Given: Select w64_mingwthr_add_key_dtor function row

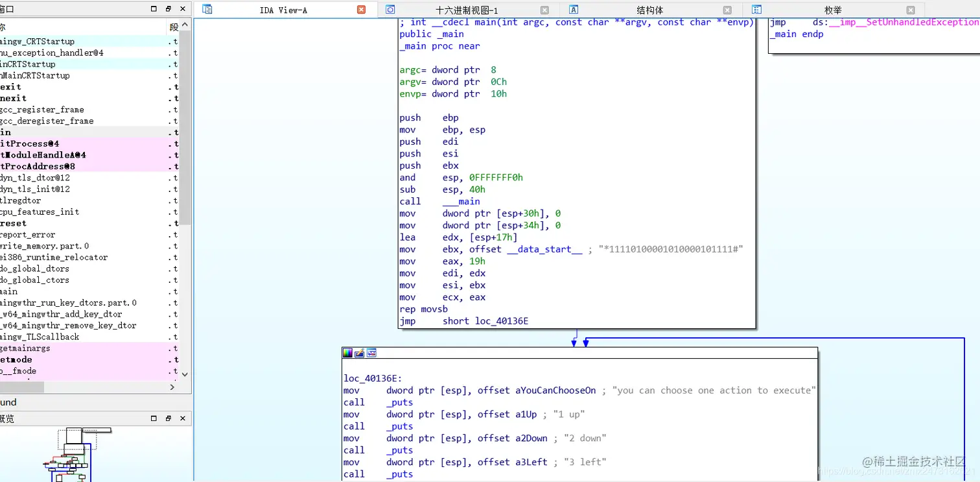Looking at the screenshot, I should (x=89, y=314).
